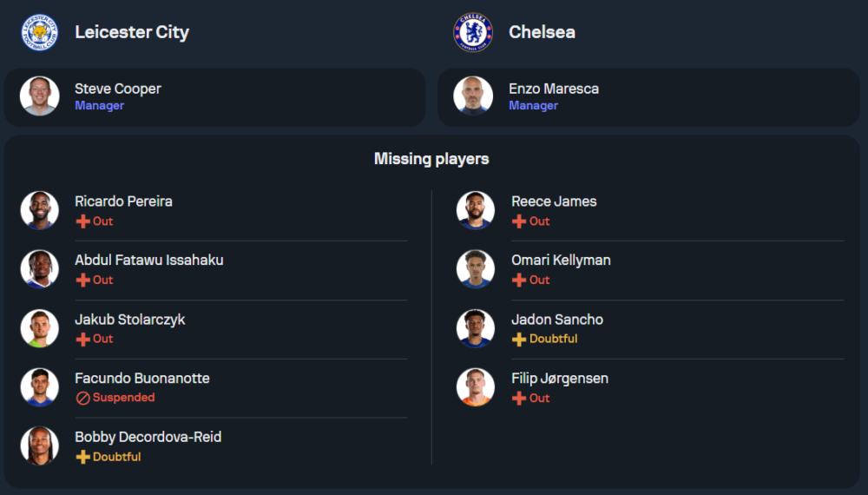This screenshot has height=495, width=868.
Task: Click Reece James's red injury icon
Action: click(x=519, y=221)
